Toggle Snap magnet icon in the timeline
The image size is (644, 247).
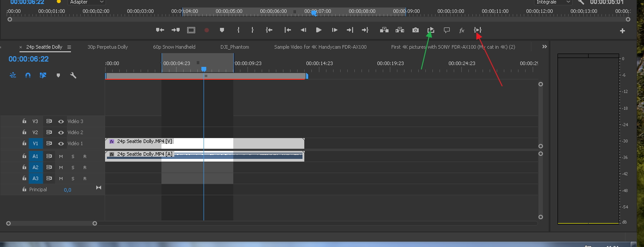coord(28,75)
